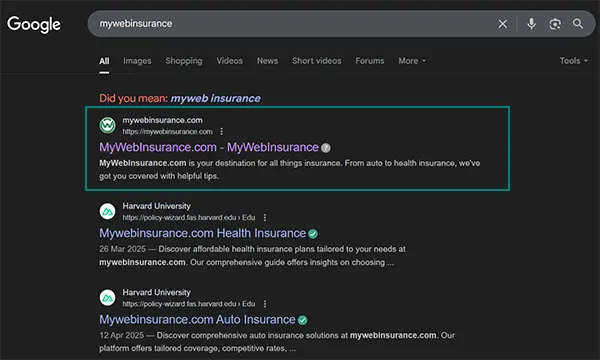The width and height of the screenshot is (600, 360).
Task: Open mywebinsurance.com result's three-dot menu
Action: tap(222, 131)
